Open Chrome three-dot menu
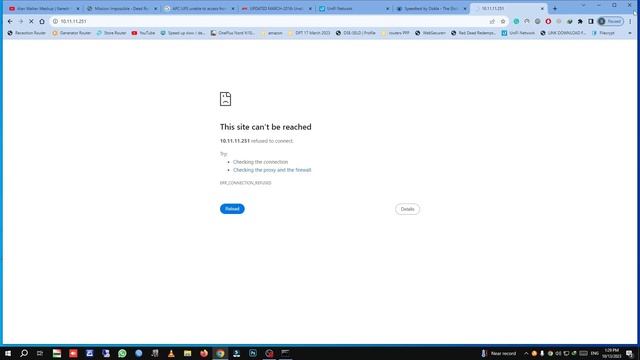The image size is (640, 360). 630,21
